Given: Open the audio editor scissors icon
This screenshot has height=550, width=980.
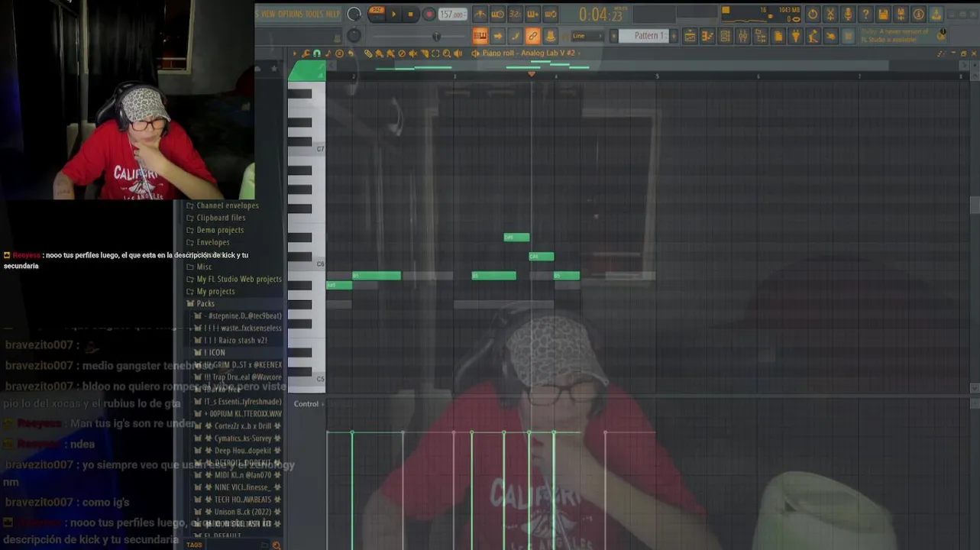Looking at the screenshot, I should 830,14.
